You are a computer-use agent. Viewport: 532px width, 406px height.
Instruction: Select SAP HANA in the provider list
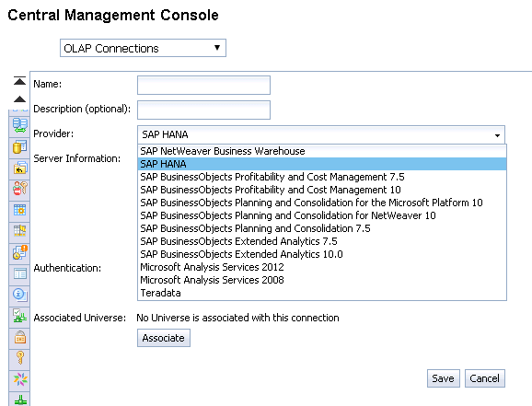[x=322, y=164]
